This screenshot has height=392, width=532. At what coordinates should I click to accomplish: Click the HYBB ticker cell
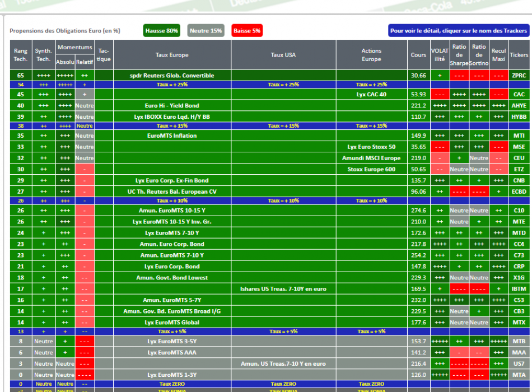pos(519,116)
